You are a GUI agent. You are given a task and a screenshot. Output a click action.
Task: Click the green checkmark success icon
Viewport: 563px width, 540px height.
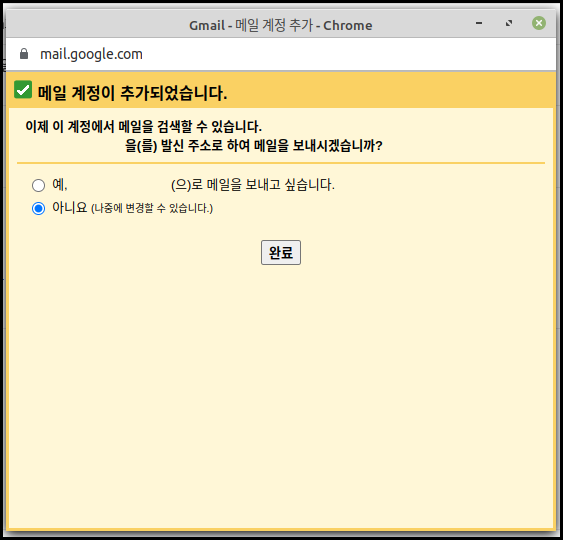(x=23, y=89)
